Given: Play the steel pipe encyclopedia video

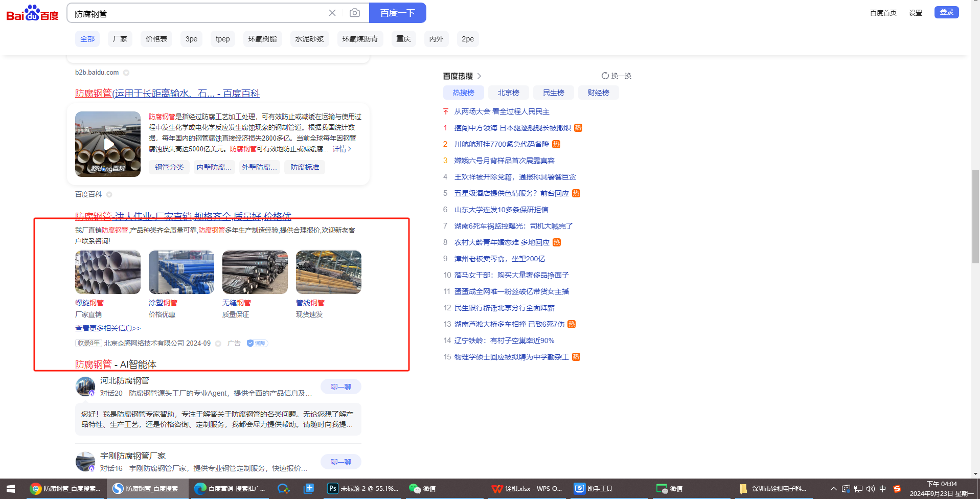Looking at the screenshot, I should pyautogui.click(x=108, y=144).
